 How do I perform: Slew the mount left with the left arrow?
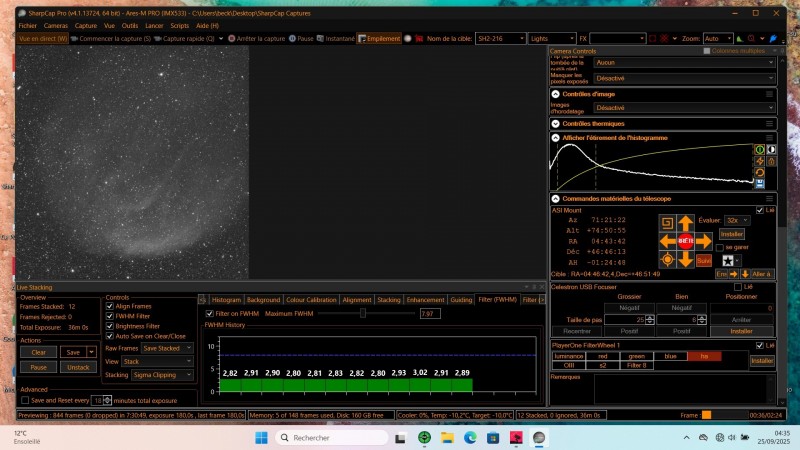pyautogui.click(x=667, y=241)
